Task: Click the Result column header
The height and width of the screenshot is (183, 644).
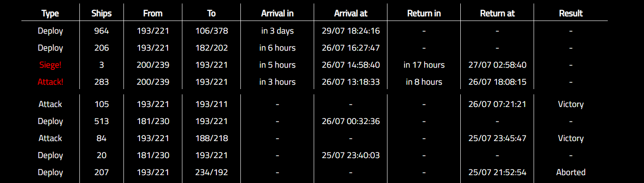Action: 571,14
